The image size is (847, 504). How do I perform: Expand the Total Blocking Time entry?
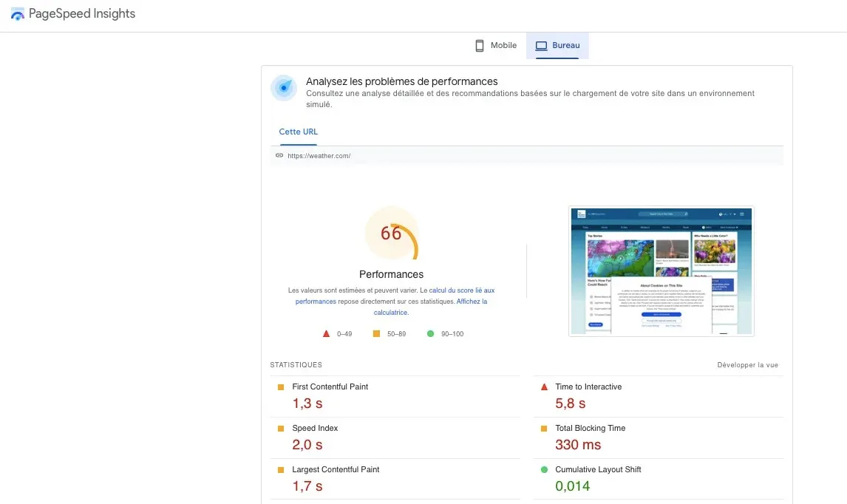(590, 428)
